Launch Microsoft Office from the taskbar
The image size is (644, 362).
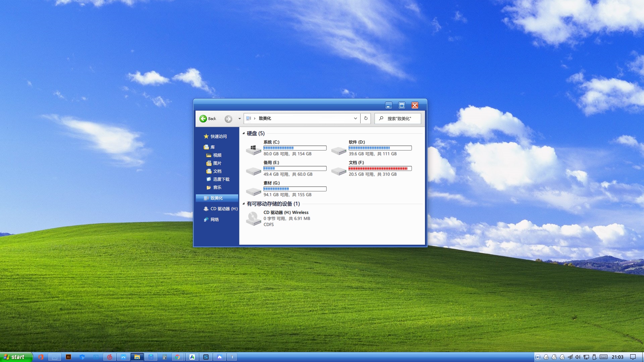(41, 357)
